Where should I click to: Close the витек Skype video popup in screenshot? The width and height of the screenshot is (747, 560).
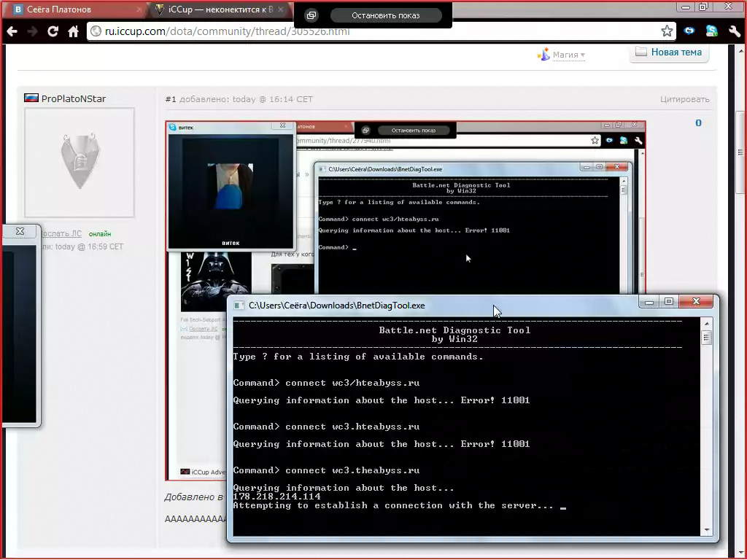(x=282, y=125)
